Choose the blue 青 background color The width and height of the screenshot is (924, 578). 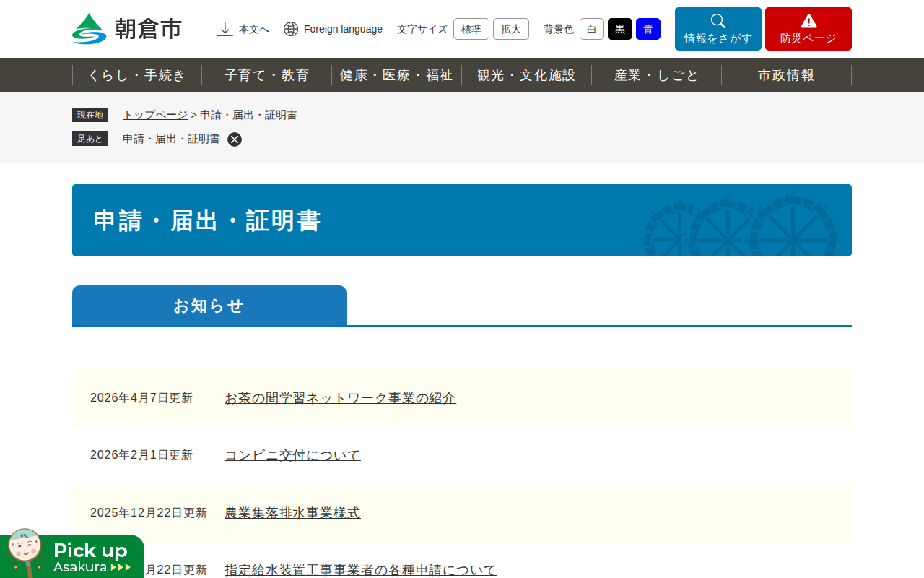coord(648,29)
